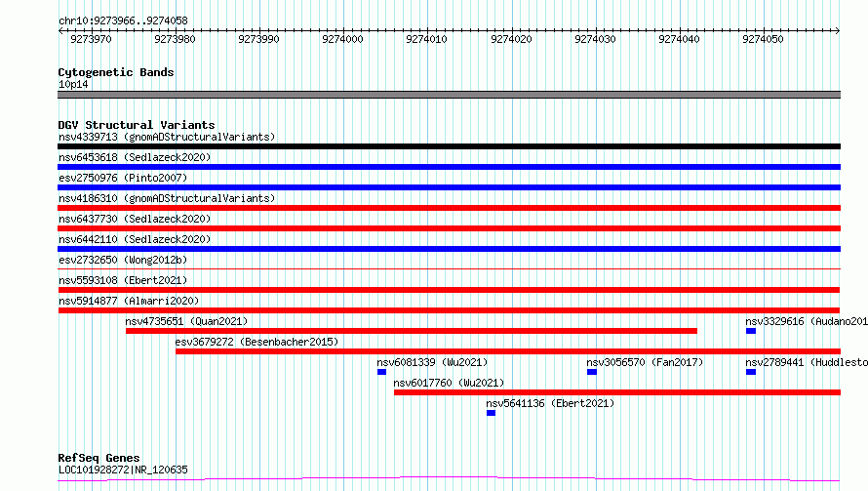Open nsv5593108 (Ebert2021) variant label
This screenshot has width=868, height=491.
(123, 280)
